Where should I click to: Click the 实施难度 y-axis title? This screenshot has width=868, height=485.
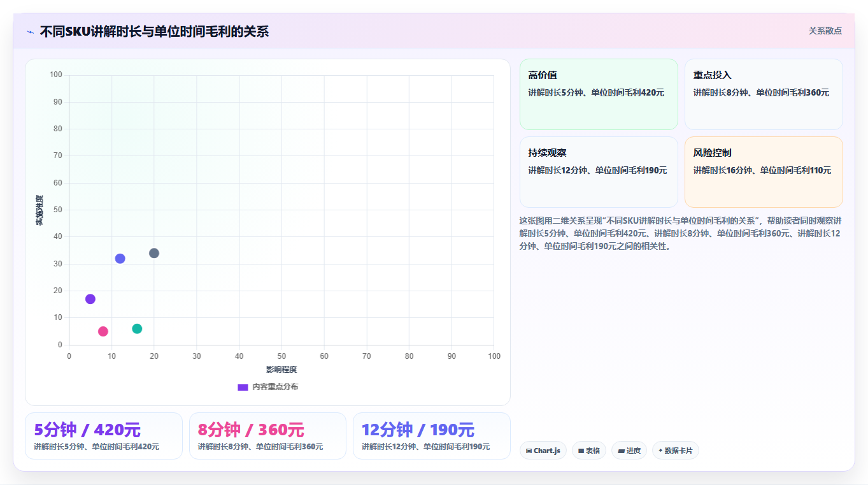39,210
